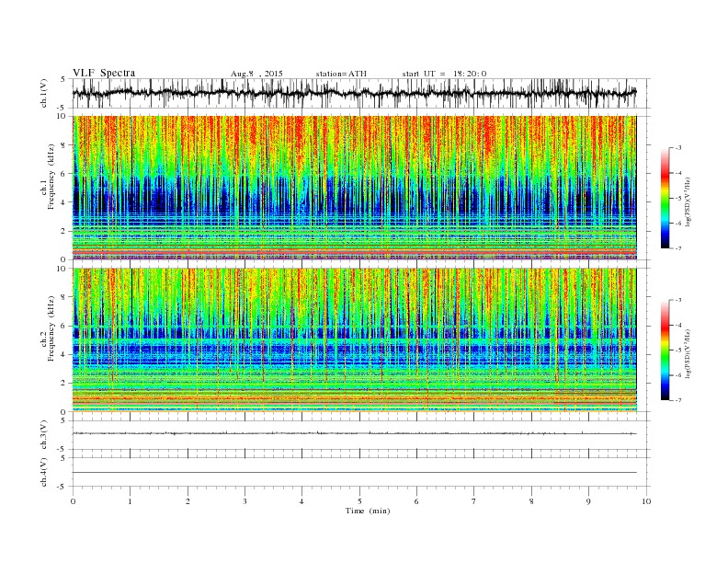The width and height of the screenshot is (728, 563).
Task: Click the "-7" tick on lower color bar
Action: pos(677,400)
